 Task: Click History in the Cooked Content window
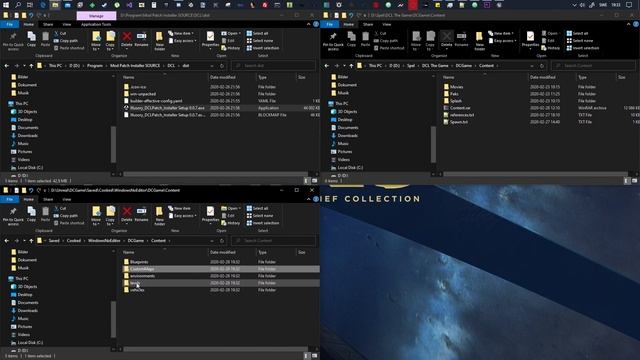point(231,223)
